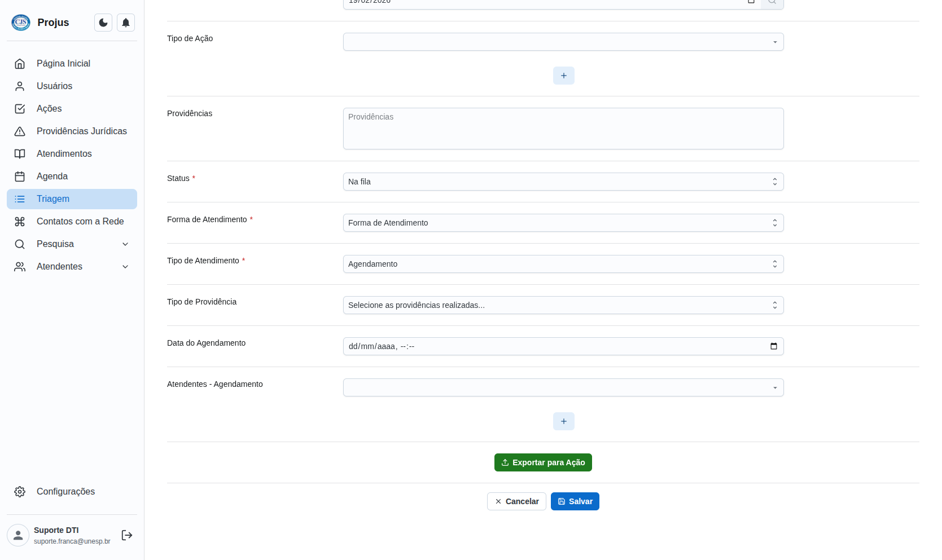942x560 pixels.
Task: Open notifications bell icon
Action: 126,23
